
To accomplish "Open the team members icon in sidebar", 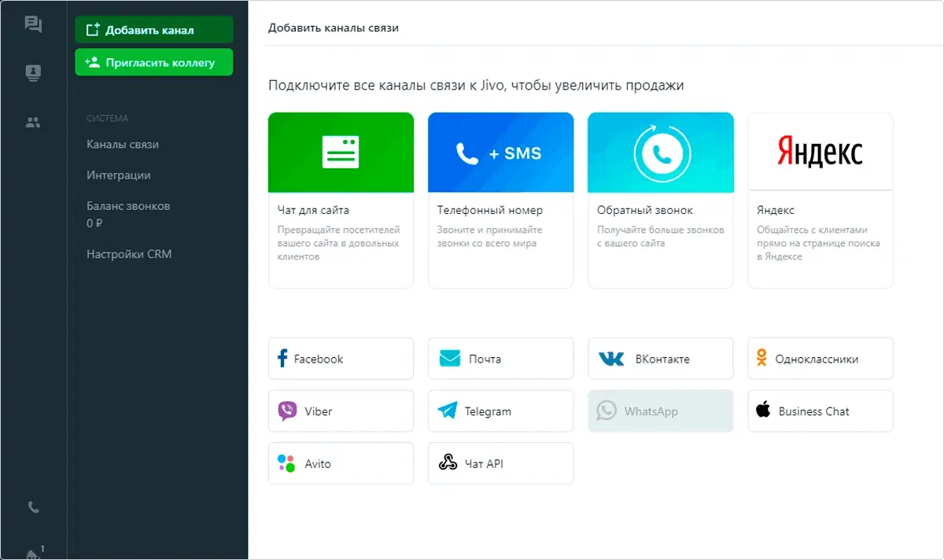I will coord(33,123).
